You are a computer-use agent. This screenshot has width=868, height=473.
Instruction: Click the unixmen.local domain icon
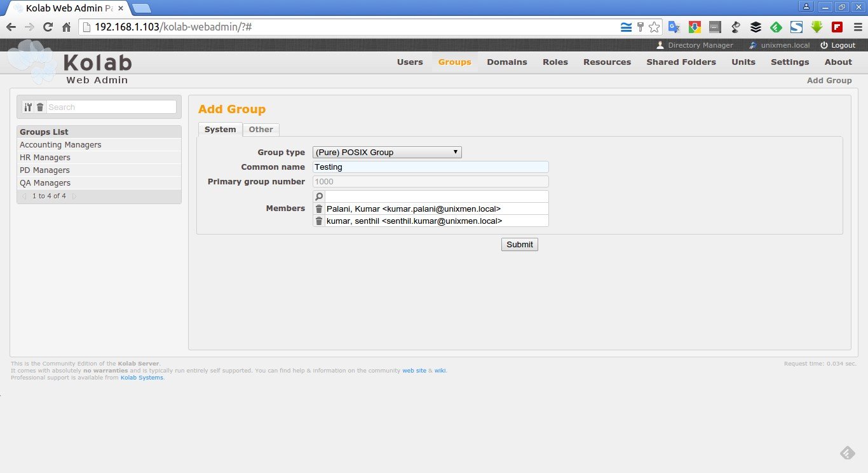(x=753, y=45)
